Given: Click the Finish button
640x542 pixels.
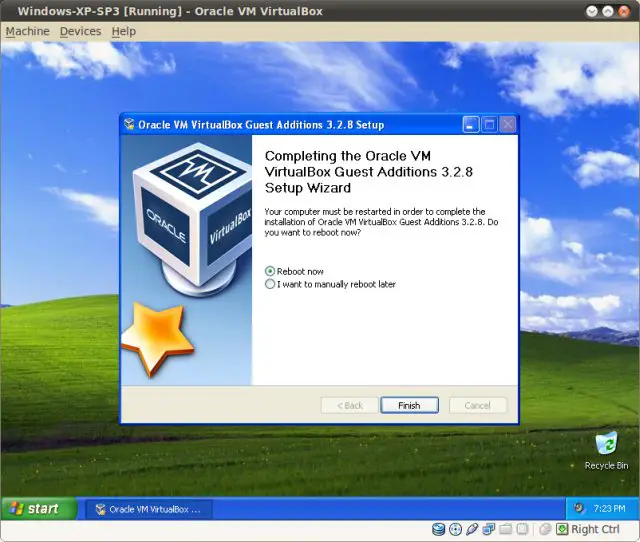Looking at the screenshot, I should pos(409,405).
